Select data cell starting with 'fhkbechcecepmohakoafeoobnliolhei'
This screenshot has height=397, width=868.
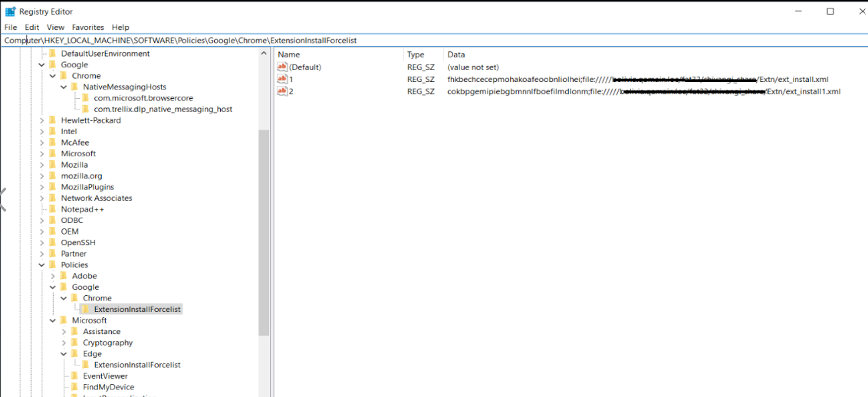638,79
